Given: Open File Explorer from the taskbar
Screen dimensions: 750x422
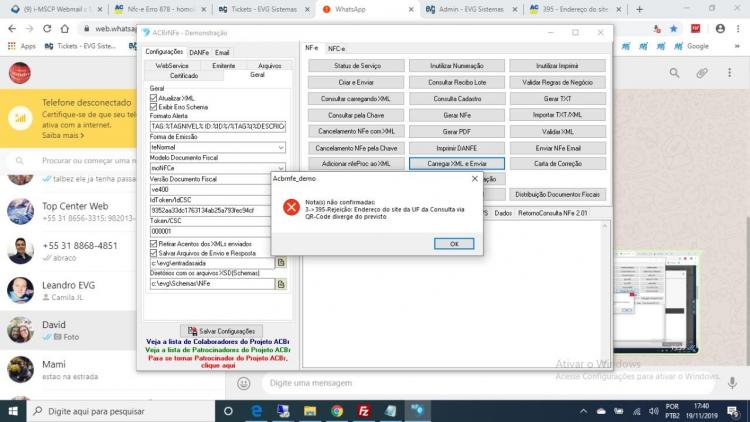Looking at the screenshot, I should coord(310,411).
